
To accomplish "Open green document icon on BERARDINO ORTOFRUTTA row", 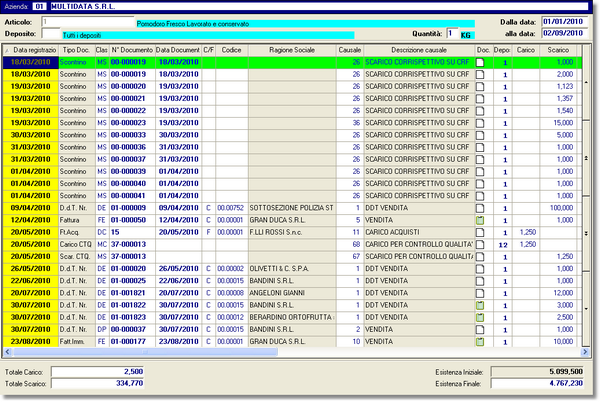I will tap(480, 317).
